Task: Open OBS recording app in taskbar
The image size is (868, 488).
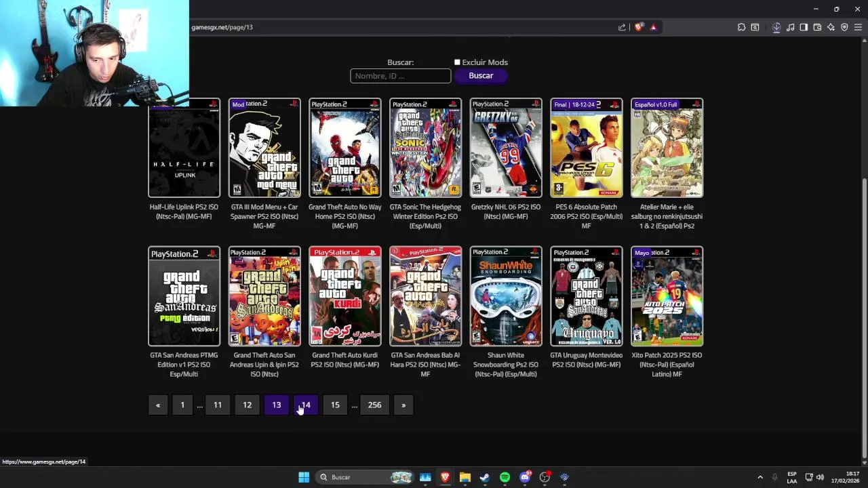Action: pos(545,477)
